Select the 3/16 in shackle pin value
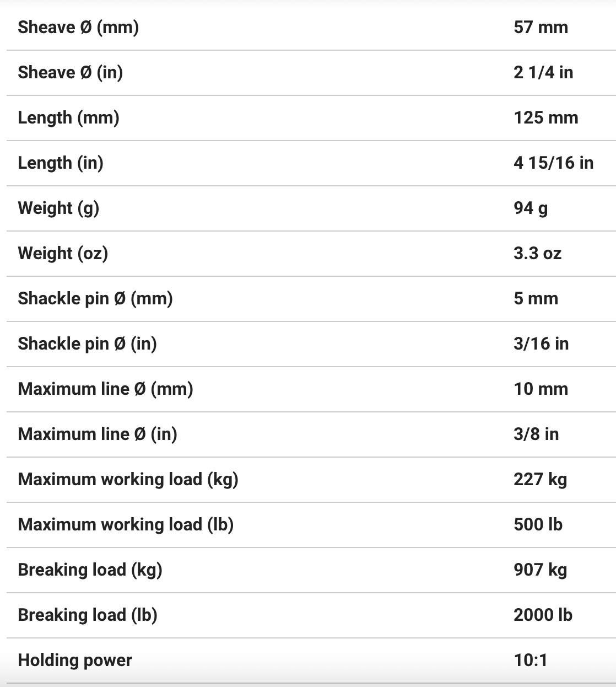Screen dimensions: 616x687 coord(541,343)
